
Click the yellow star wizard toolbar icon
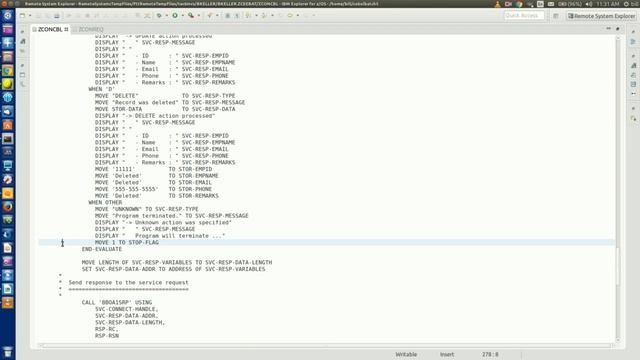[x=210, y=16]
